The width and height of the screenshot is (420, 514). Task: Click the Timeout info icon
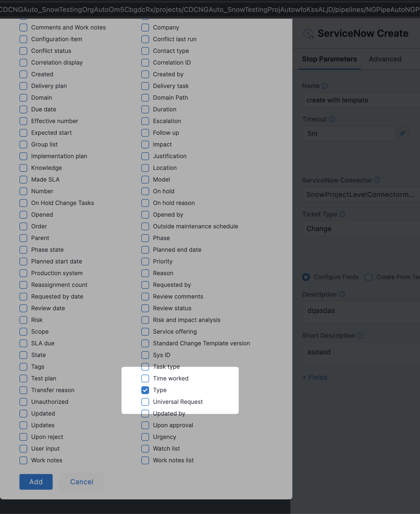pos(332,119)
